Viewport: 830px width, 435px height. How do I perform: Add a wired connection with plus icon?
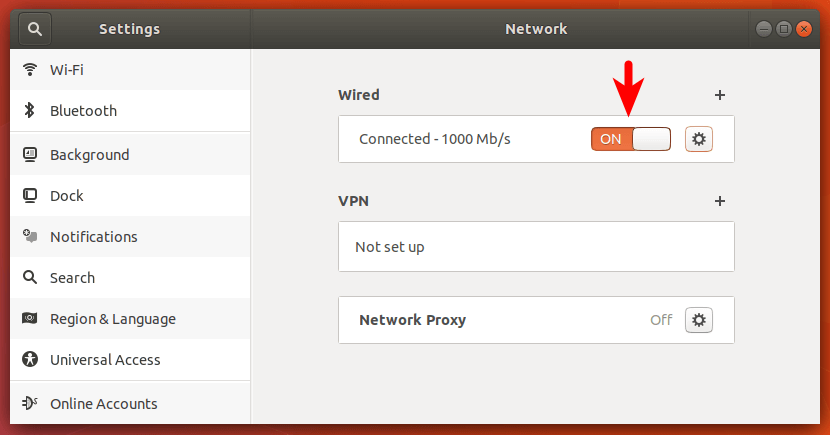pos(719,95)
